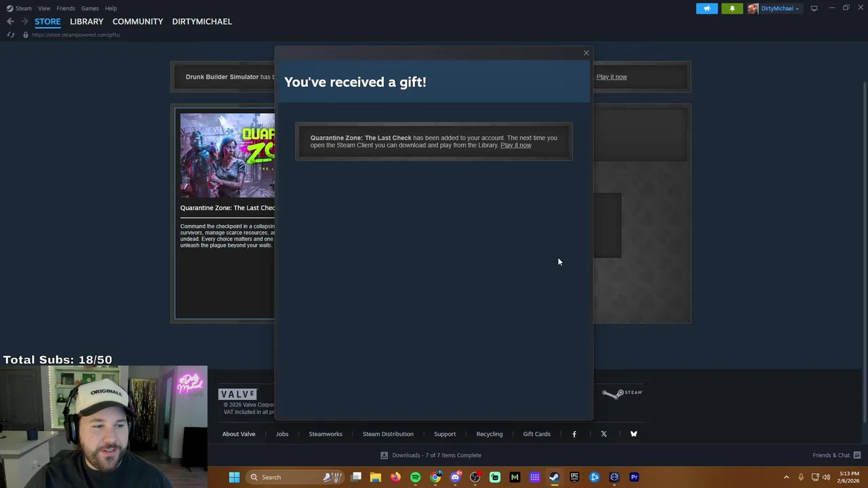Viewport: 868px width, 488px height.
Task: Click the Bluesky butterfly icon in footer
Action: click(x=633, y=434)
